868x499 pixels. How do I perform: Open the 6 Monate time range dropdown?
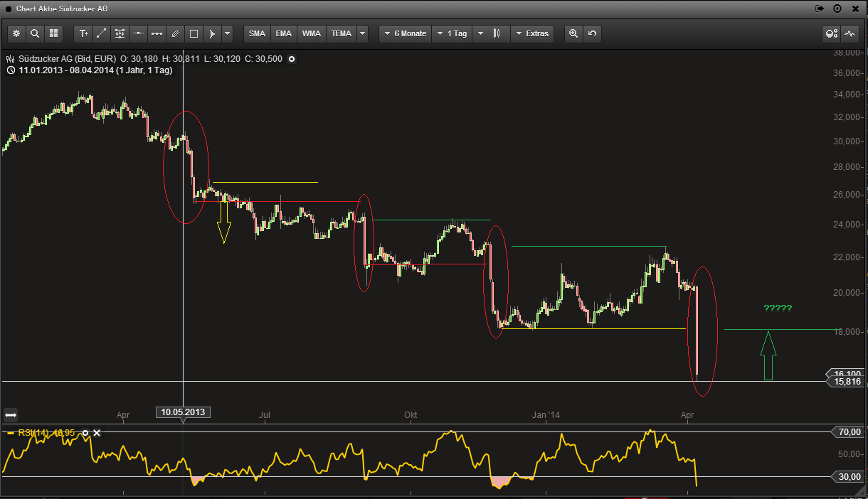coord(406,33)
